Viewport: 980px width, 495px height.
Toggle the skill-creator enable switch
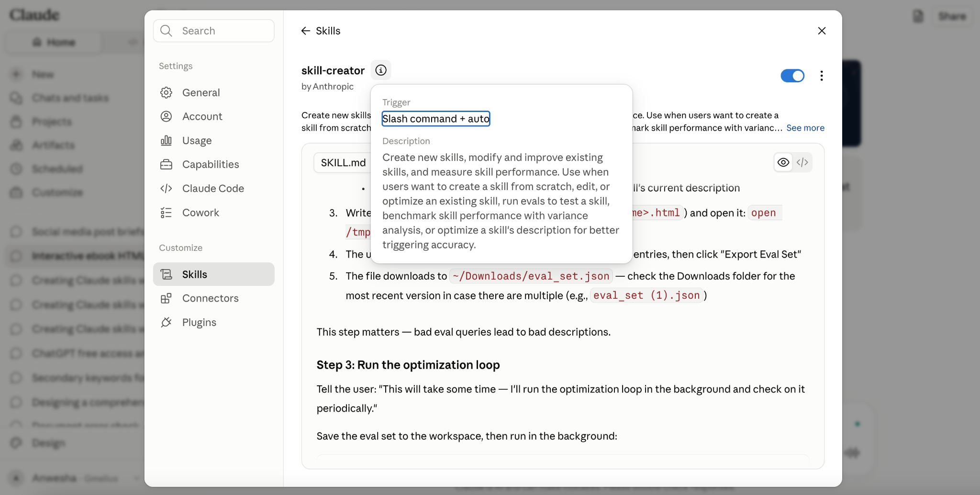[x=792, y=76]
